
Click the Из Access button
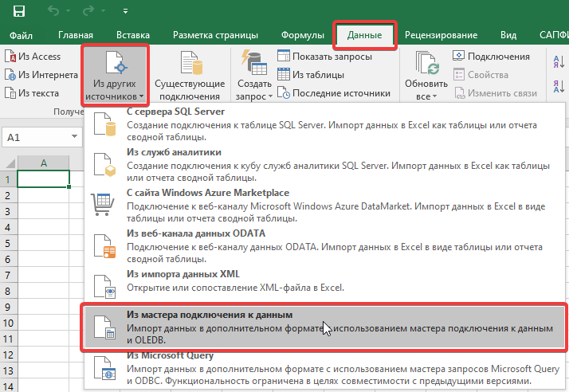pyautogui.click(x=33, y=57)
